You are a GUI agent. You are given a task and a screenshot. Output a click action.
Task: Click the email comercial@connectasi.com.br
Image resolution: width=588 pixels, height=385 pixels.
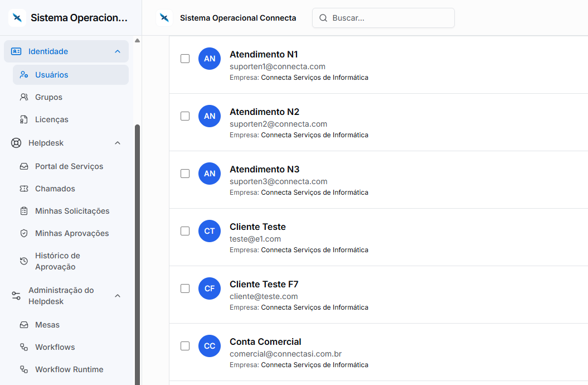click(x=286, y=354)
